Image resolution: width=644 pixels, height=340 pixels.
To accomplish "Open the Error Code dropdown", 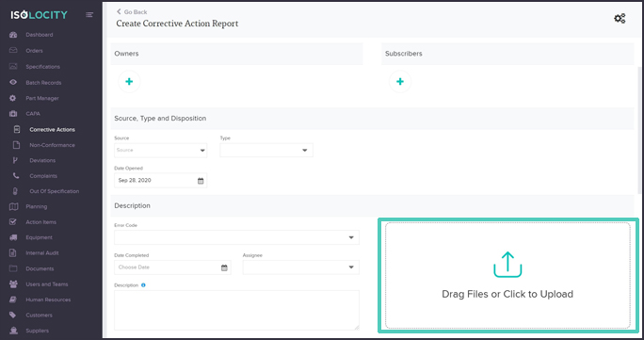I will pyautogui.click(x=236, y=237).
